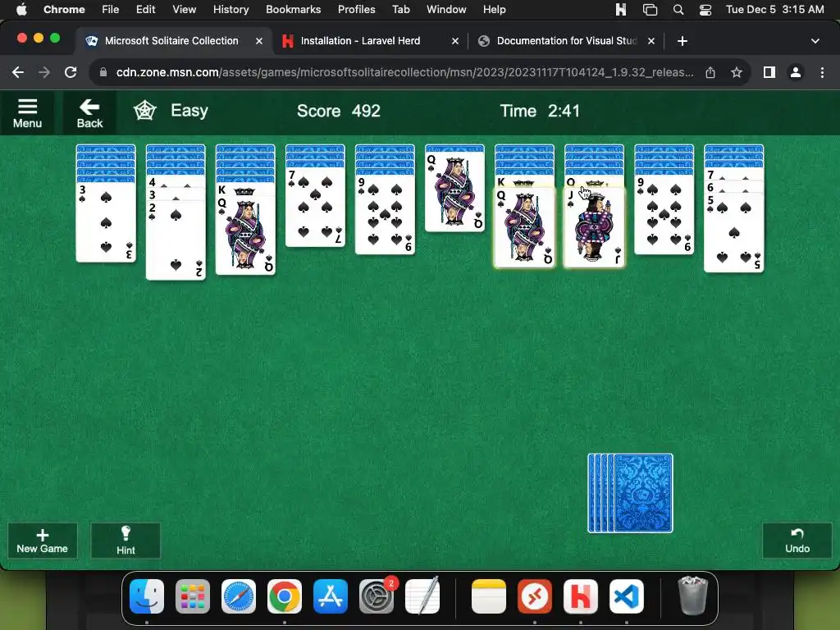Open the solitaire Menu hamburger button

pyautogui.click(x=27, y=113)
